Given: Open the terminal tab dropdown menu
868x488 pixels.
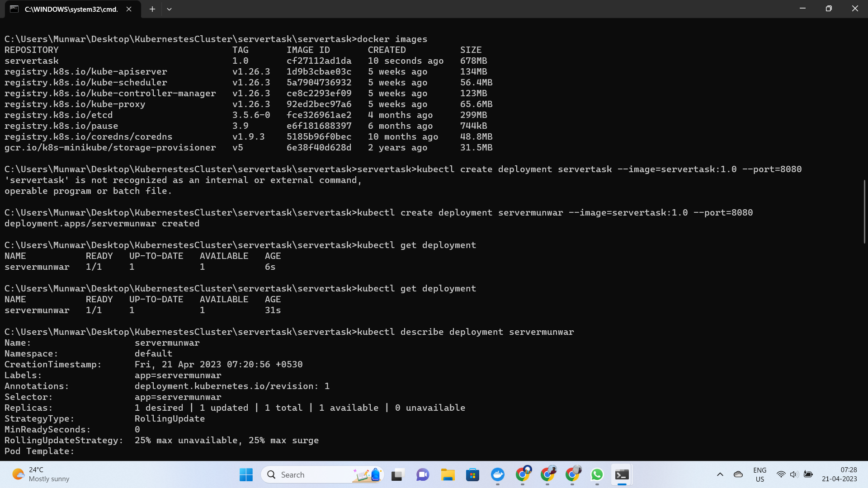Looking at the screenshot, I should click(x=169, y=9).
